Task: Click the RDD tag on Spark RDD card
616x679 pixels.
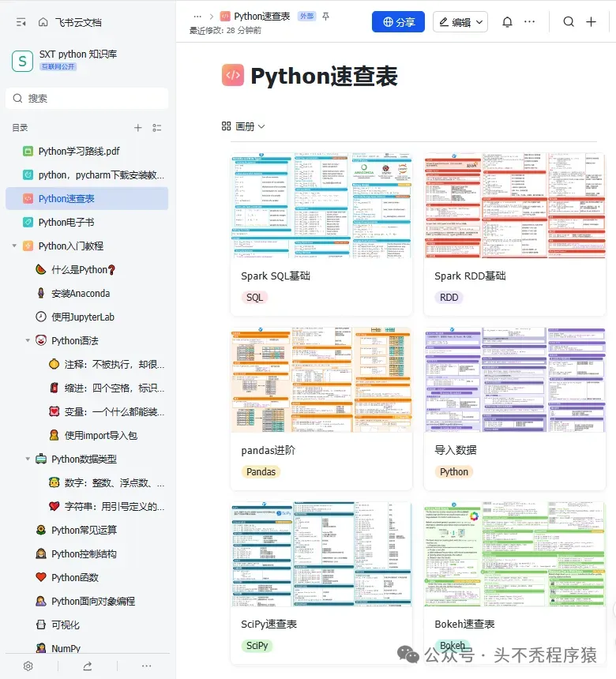Action: coord(449,298)
